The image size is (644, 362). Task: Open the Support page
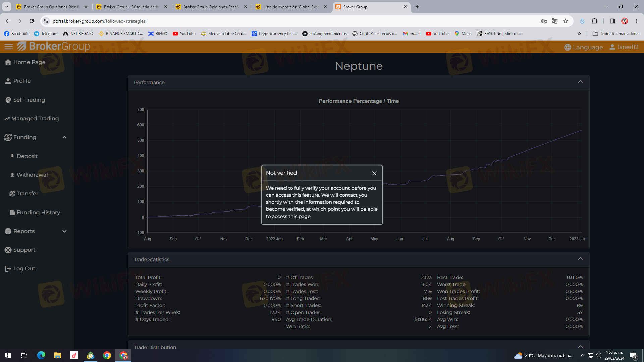[x=24, y=250]
